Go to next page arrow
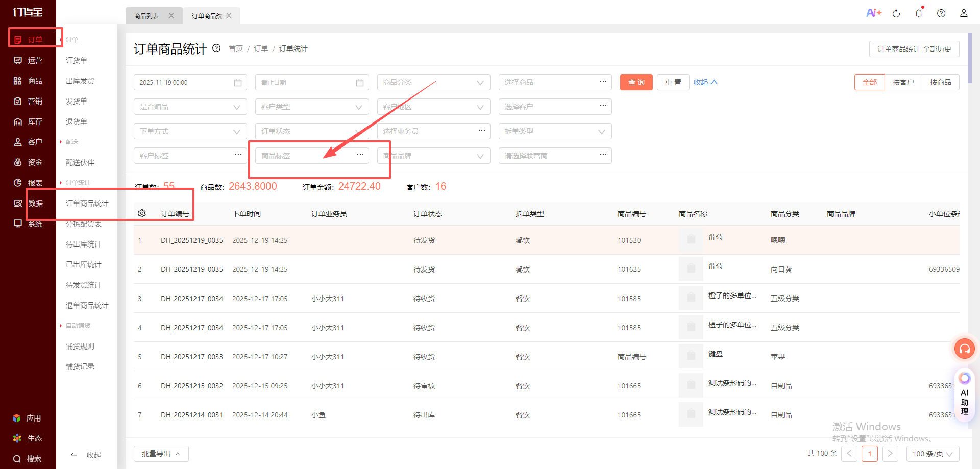 tap(890, 454)
